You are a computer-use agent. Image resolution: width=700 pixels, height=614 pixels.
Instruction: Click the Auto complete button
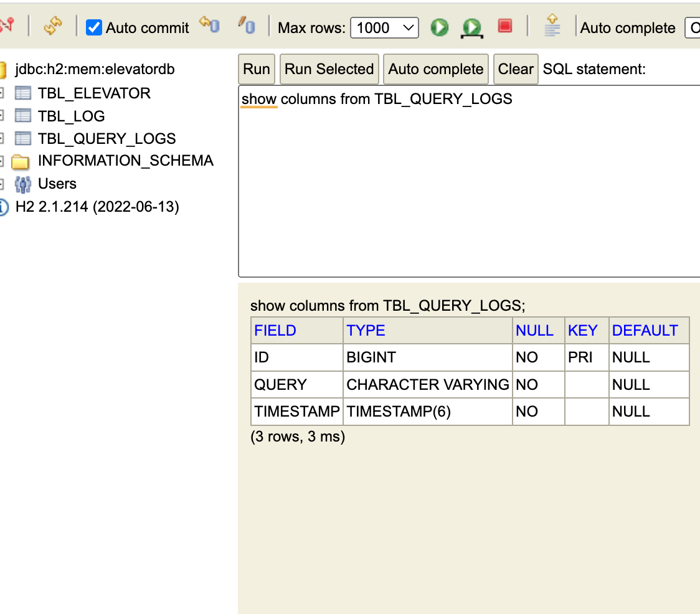[436, 69]
